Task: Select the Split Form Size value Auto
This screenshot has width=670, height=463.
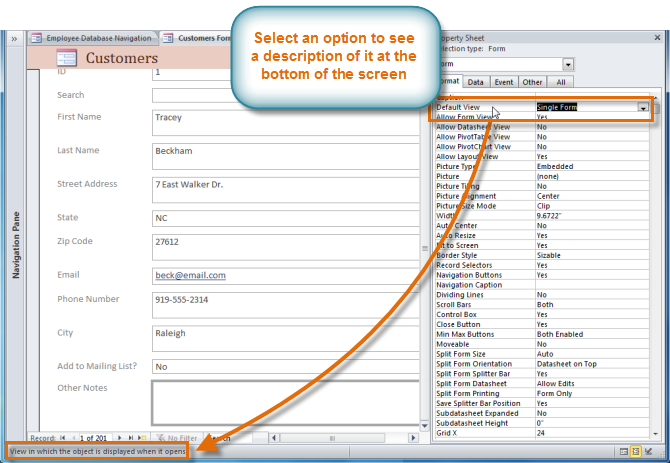Action: [592, 354]
